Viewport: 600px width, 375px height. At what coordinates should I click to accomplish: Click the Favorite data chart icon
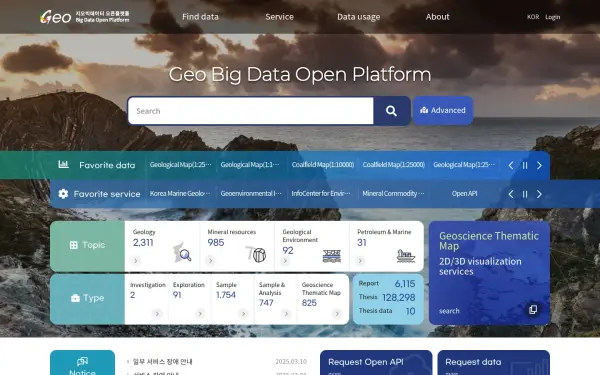64,165
